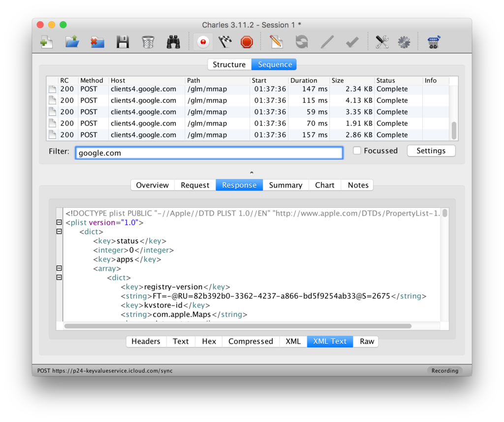Image resolution: width=504 pixels, height=422 pixels.
Task: Click the response pane vertical scrollbar thumb
Action: 445,213
